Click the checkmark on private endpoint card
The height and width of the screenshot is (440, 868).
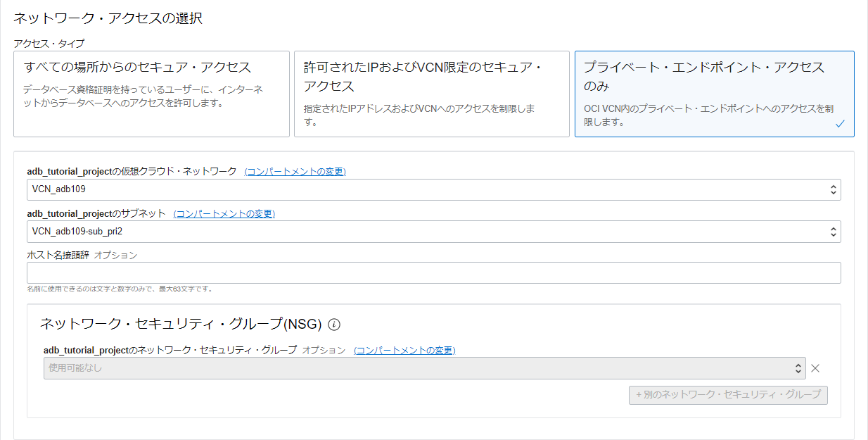click(838, 122)
